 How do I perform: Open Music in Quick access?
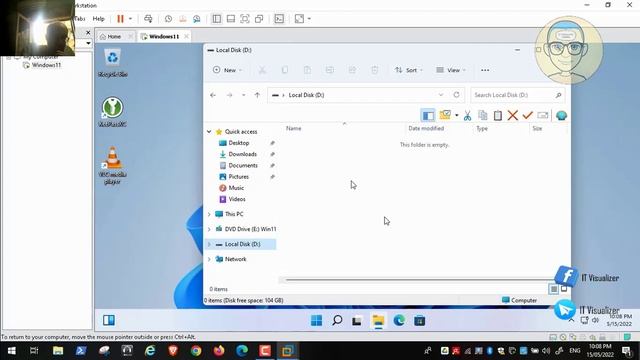236,188
